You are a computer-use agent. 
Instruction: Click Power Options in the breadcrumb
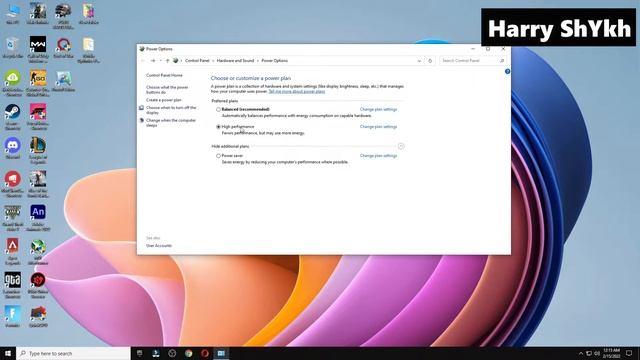(x=274, y=61)
